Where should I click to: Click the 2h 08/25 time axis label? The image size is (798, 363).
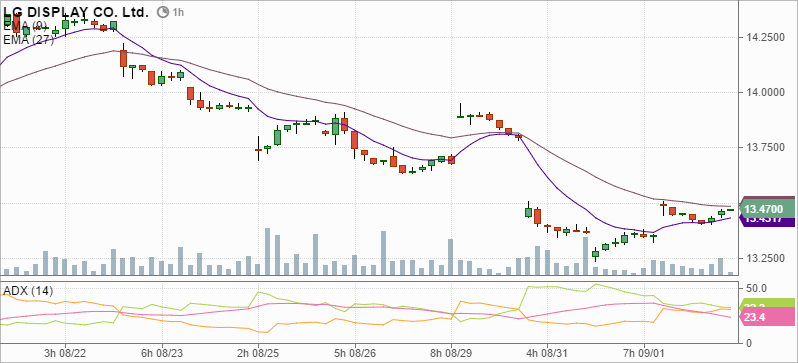[x=259, y=352]
